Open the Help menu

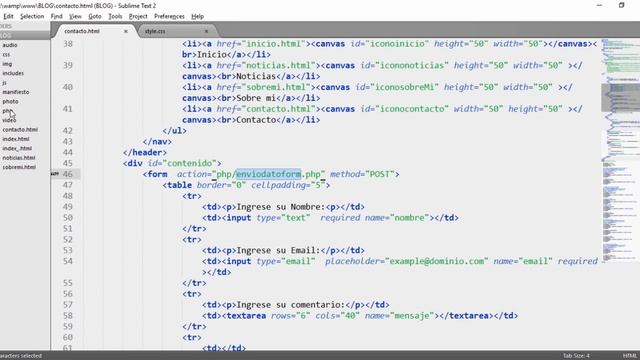[198, 16]
